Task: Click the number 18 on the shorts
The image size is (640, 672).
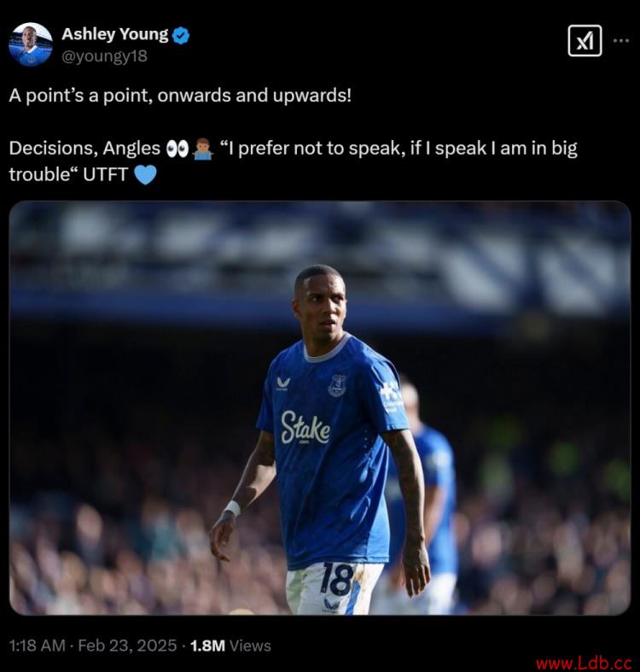Action: click(x=338, y=579)
